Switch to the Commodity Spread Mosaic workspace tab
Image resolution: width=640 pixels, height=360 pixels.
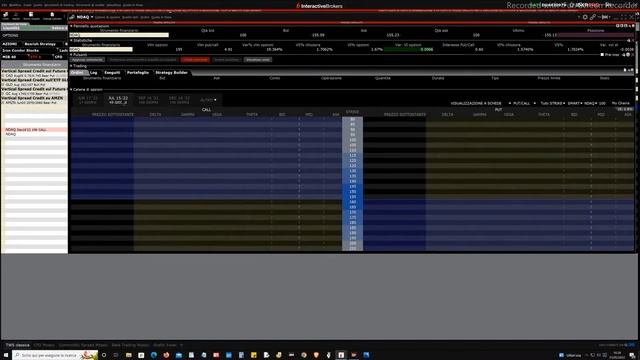(83, 345)
